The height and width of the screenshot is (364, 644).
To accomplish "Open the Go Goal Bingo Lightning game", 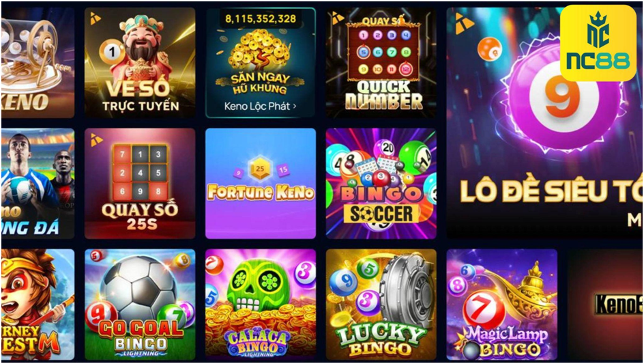I will [x=140, y=305].
